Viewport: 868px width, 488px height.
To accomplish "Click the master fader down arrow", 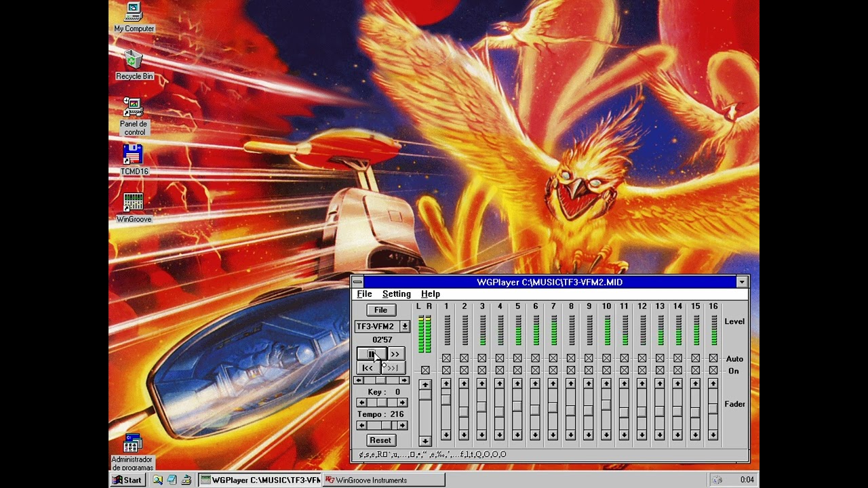I will pos(425,441).
